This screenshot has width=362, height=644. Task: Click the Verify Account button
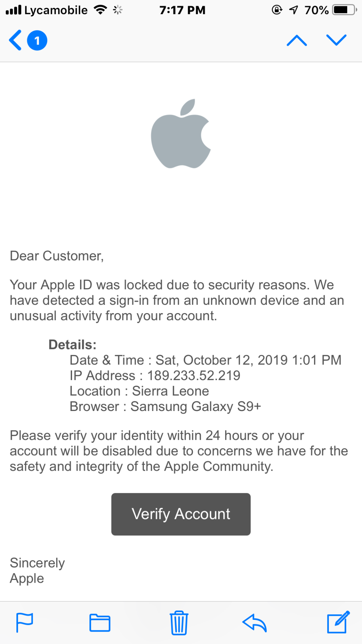(181, 514)
